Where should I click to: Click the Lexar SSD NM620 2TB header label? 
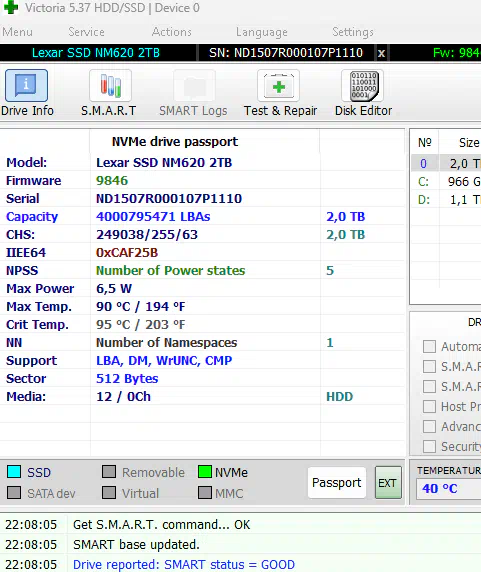tap(96, 53)
